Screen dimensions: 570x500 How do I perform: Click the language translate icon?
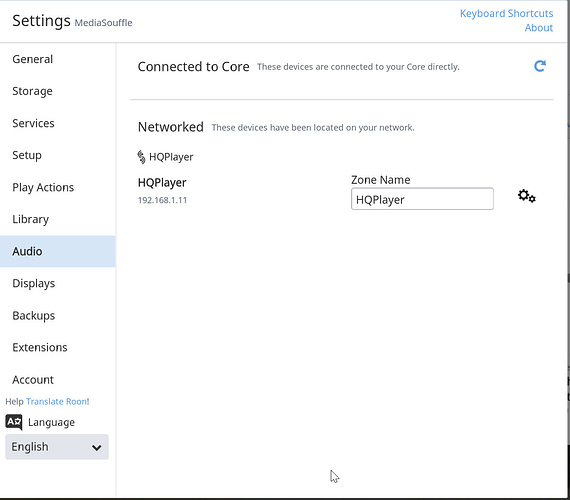(x=14, y=422)
